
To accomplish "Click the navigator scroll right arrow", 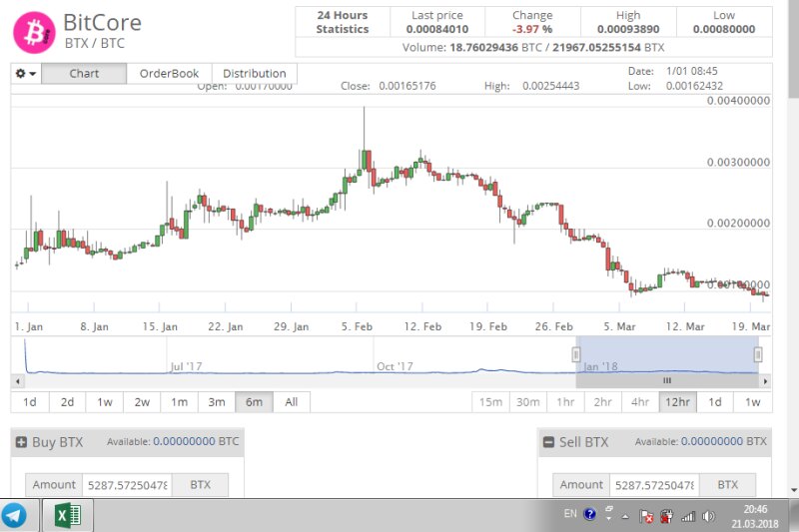I will [763, 380].
